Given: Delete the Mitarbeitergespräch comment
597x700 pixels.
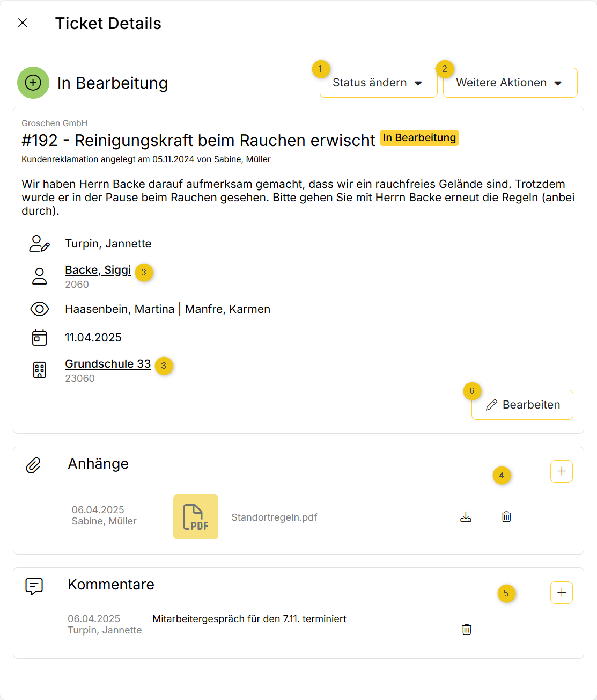Looking at the screenshot, I should [467, 629].
